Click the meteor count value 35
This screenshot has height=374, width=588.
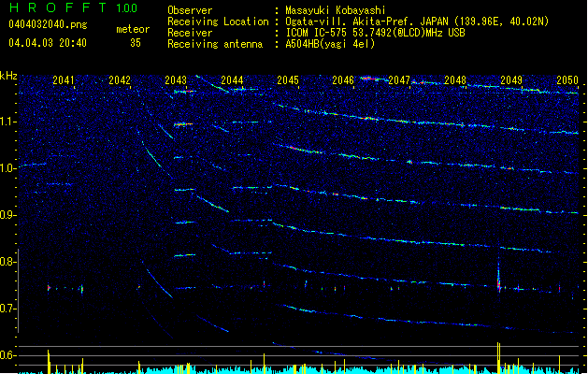click(136, 43)
